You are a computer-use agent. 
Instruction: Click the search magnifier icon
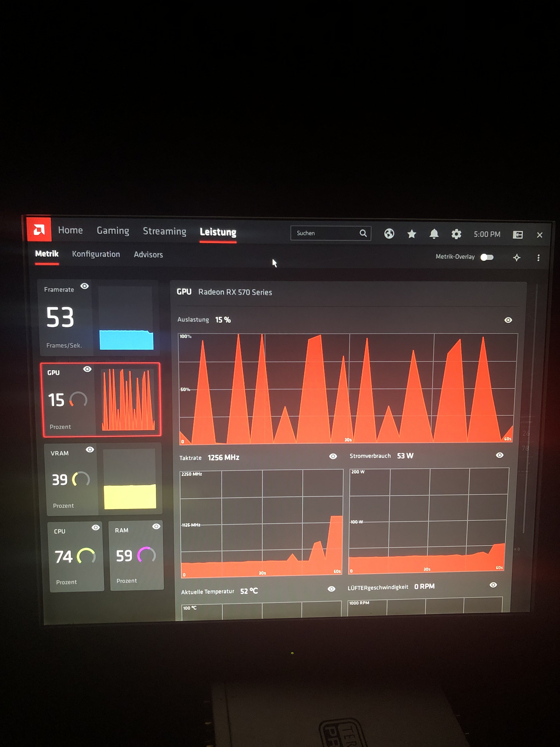(363, 233)
